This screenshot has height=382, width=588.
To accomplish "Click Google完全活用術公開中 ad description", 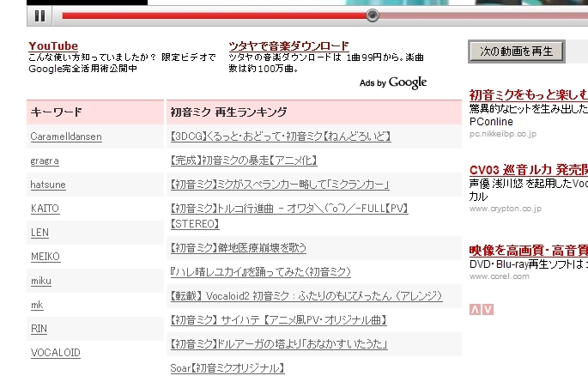I will [83, 69].
